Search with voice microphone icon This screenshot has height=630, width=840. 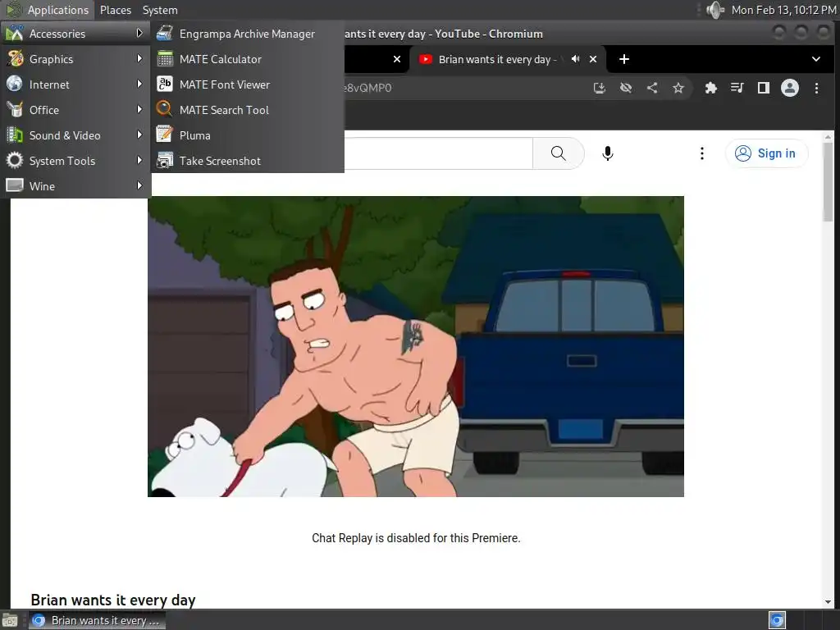[608, 153]
